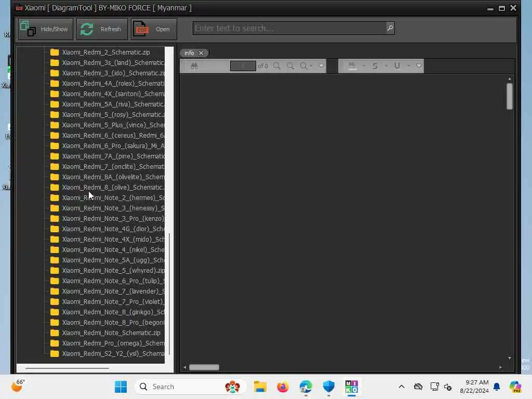Click folder icon of Xiaomi_Redmi_Note_5A_(ugg)
This screenshot has width=532, height=399.
coord(55,260)
